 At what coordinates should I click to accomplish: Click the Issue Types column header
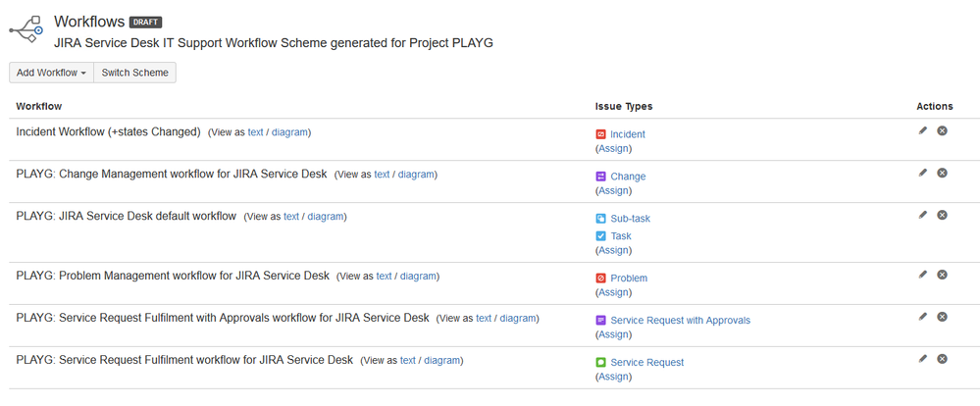624,106
